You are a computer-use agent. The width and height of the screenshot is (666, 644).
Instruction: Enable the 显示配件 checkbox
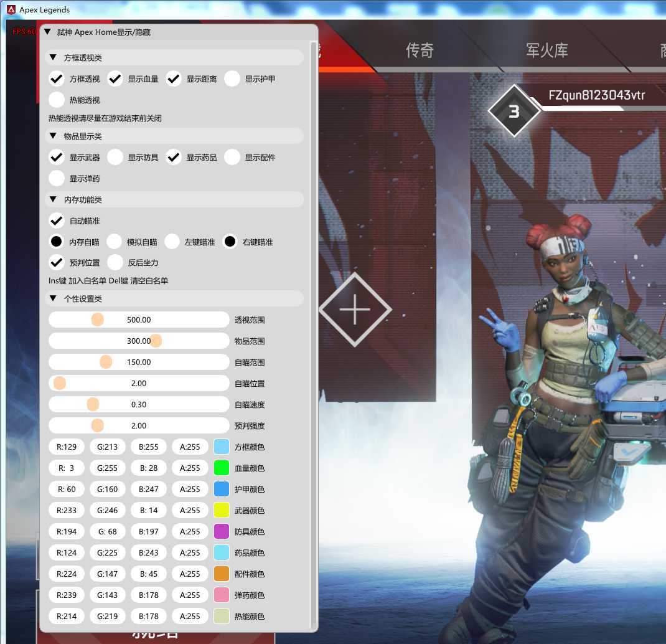[x=232, y=158]
